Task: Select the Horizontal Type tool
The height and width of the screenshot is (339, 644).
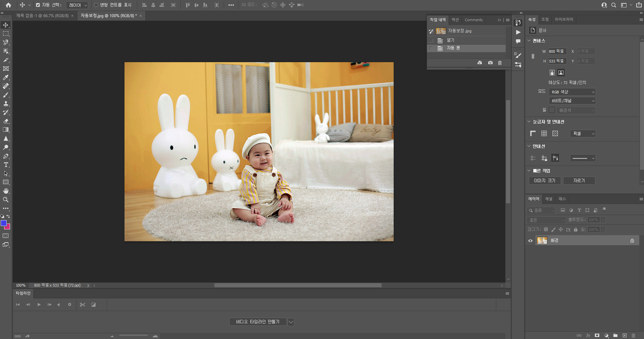Action: pyautogui.click(x=6, y=165)
